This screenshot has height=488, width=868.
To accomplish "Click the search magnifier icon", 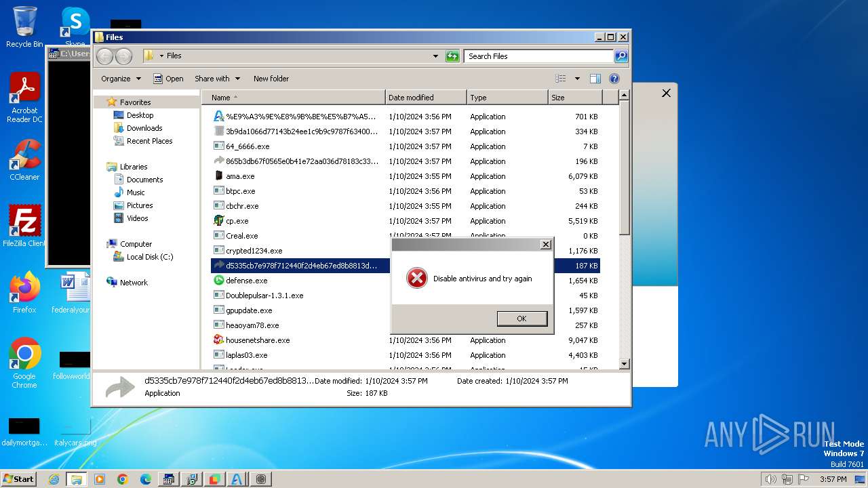I will point(620,56).
